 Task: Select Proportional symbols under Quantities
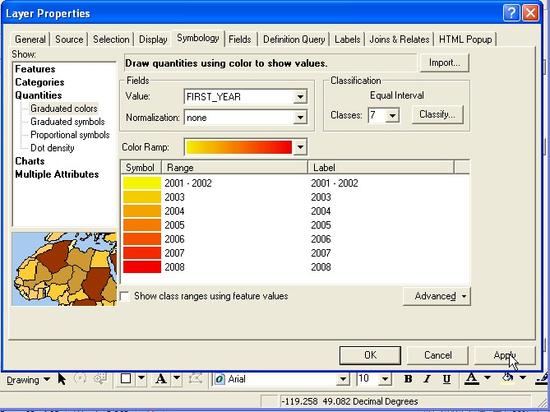pyautogui.click(x=70, y=135)
